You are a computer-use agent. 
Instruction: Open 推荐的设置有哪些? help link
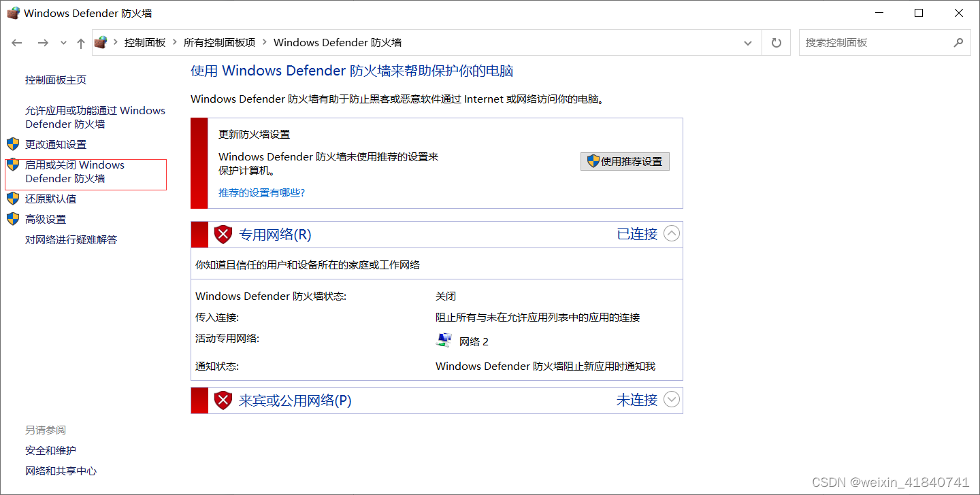262,192
